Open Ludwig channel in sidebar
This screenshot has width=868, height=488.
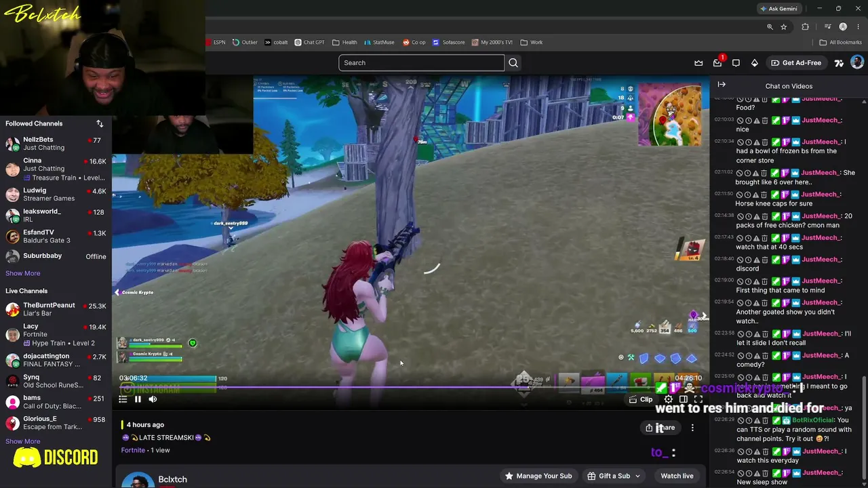pyautogui.click(x=56, y=195)
